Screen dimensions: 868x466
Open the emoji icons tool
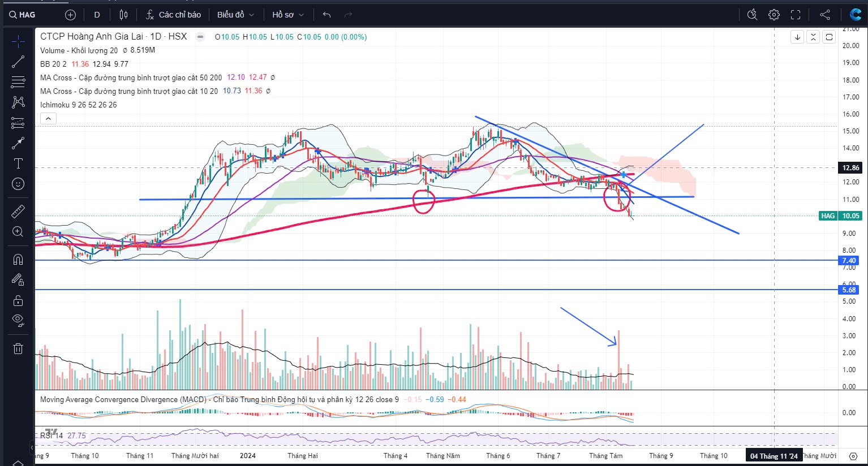[18, 184]
